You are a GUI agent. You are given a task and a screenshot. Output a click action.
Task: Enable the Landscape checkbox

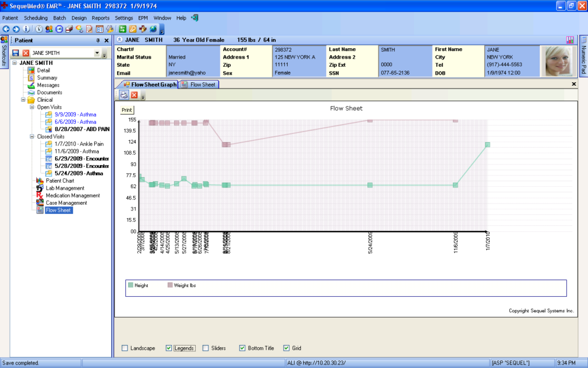tap(124, 348)
